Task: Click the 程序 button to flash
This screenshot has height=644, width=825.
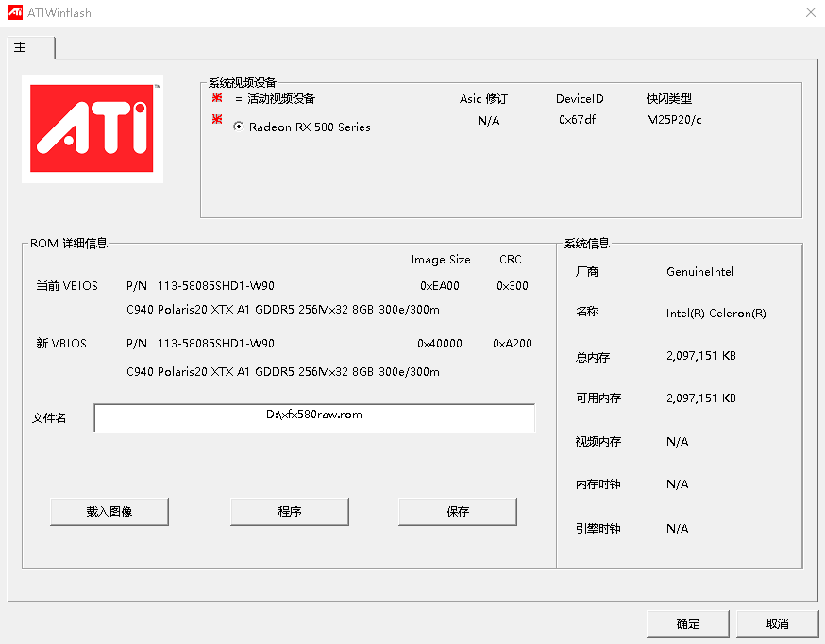Action: tap(290, 512)
